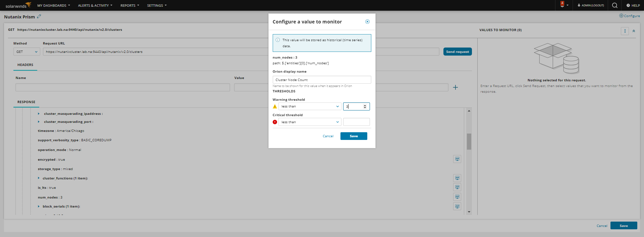644x237 pixels.
Task: Edit the Nutanix Prism name pencil icon
Action: point(39,16)
